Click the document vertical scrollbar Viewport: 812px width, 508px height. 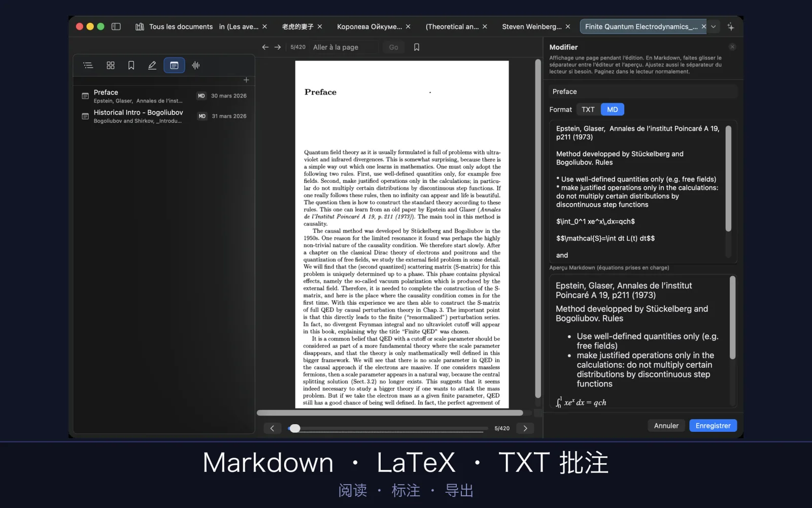point(538,229)
